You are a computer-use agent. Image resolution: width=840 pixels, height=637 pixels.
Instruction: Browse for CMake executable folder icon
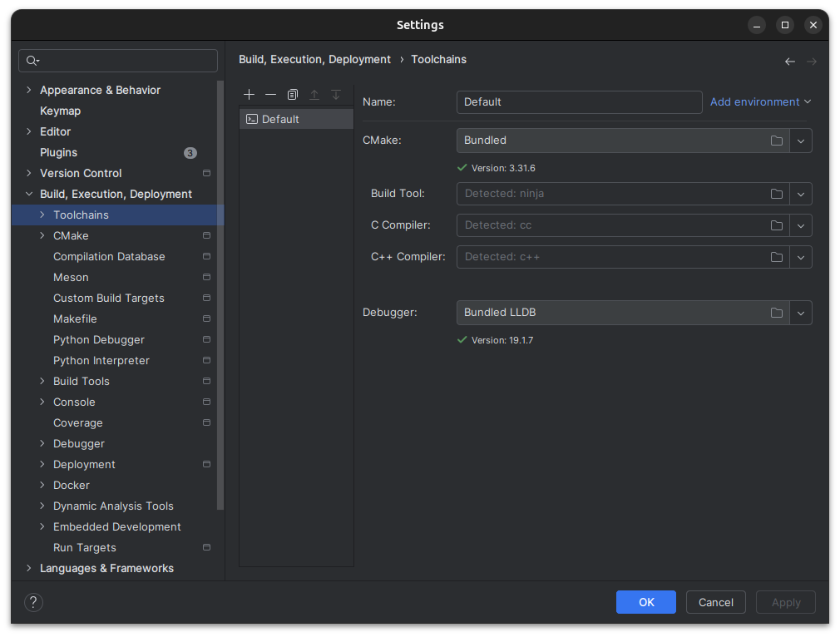pyautogui.click(x=776, y=141)
